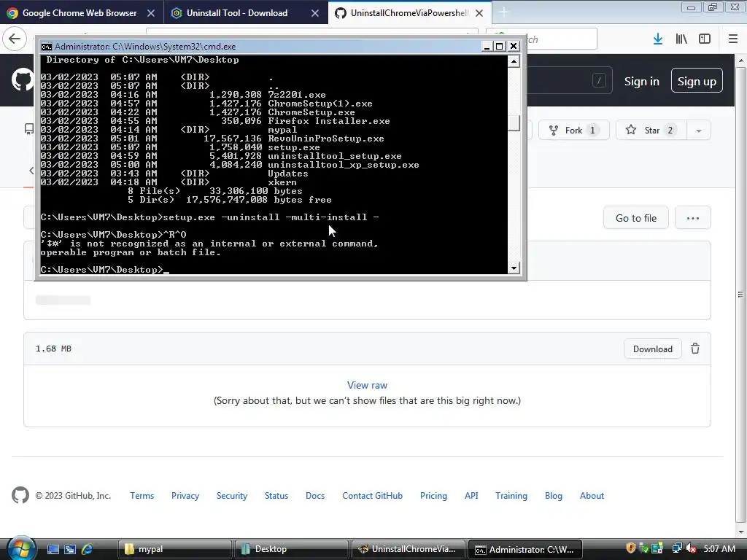Open the Desktop taskbar item

291,549
